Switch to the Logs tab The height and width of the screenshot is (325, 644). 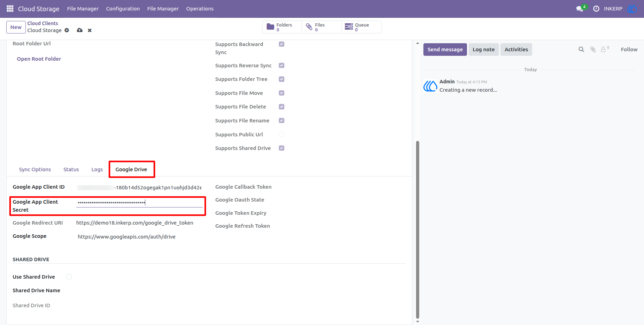tap(97, 169)
